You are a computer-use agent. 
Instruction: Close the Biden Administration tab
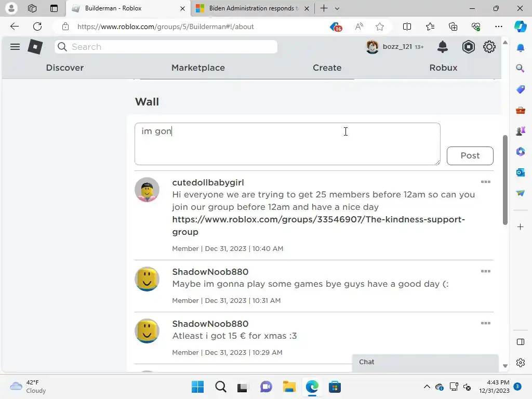307,8
